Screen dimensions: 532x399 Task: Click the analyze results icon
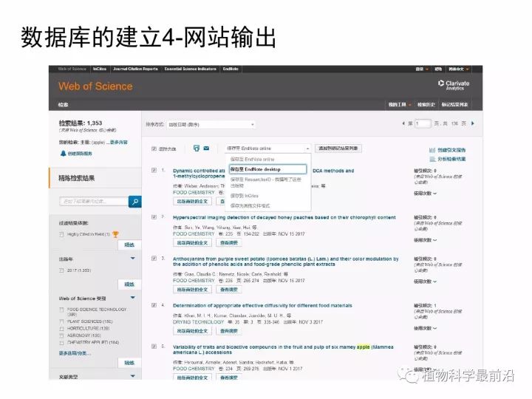click(432, 159)
